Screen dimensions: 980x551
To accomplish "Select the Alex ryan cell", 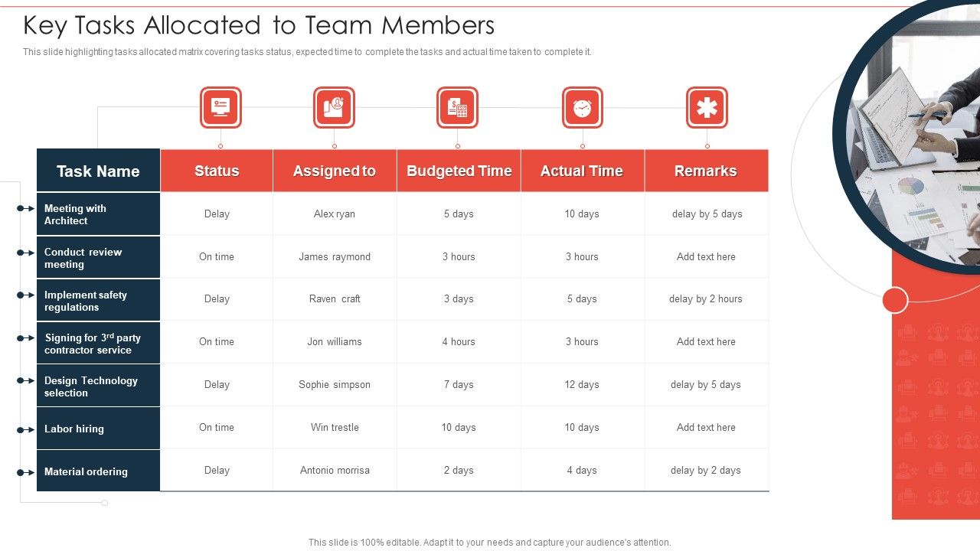I will (x=335, y=214).
